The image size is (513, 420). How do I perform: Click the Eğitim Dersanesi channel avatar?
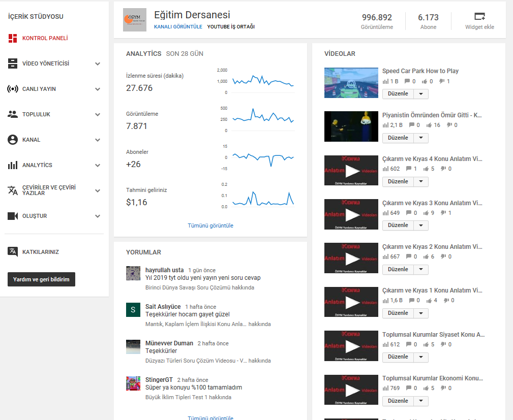tap(134, 20)
